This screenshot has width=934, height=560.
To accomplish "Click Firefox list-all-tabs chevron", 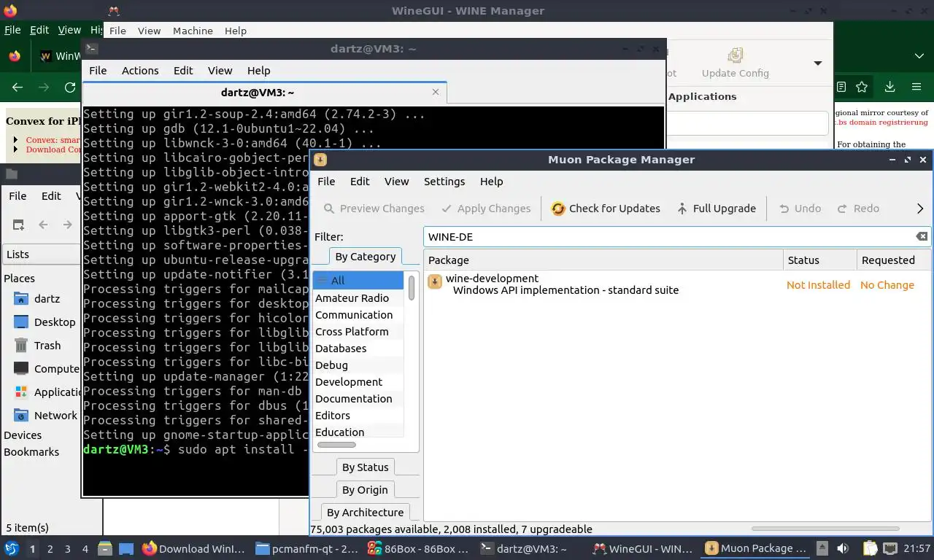I will [919, 56].
